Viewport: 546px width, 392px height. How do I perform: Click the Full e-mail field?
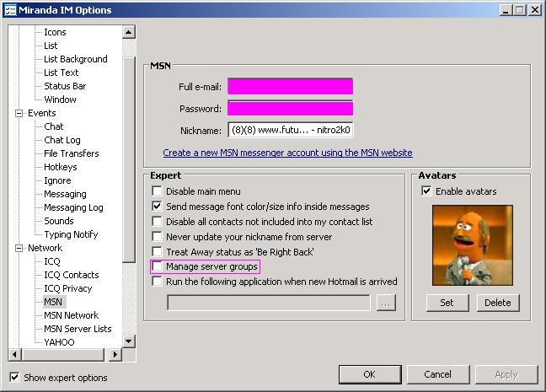(291, 87)
